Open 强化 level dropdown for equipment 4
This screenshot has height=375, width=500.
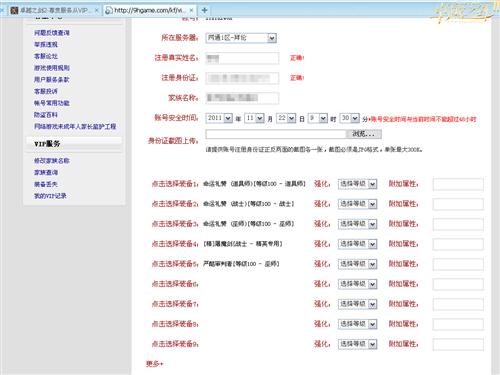pos(357,244)
